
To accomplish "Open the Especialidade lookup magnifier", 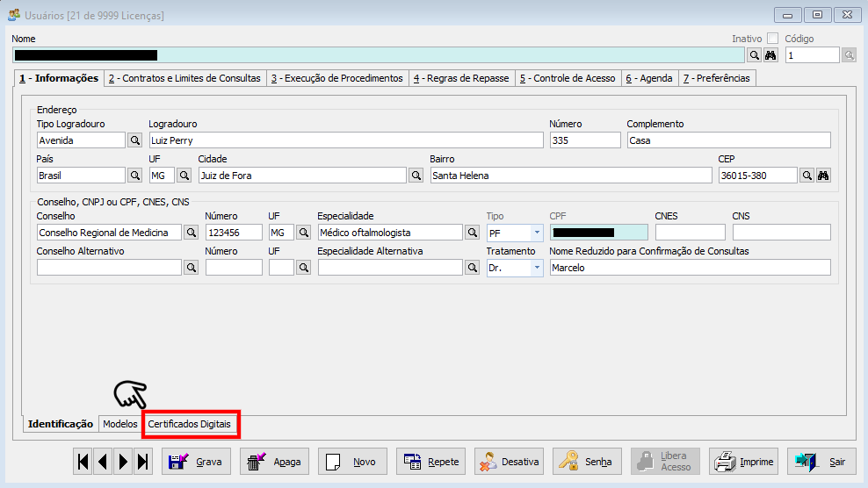I will 472,233.
